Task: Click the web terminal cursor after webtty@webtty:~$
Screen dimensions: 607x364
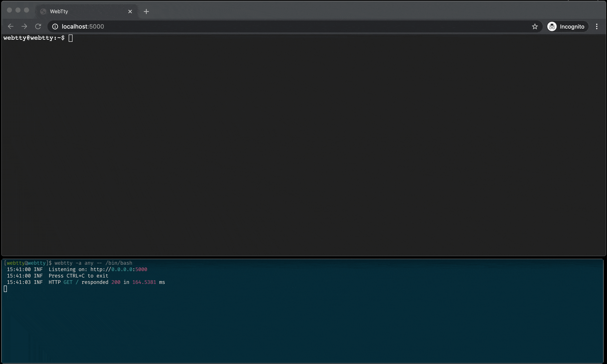Action: pos(71,38)
